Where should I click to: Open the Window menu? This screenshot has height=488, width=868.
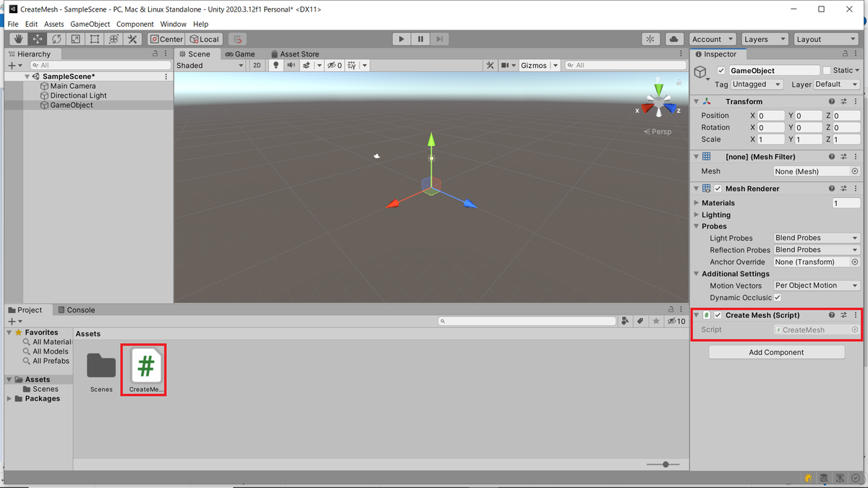174,24
